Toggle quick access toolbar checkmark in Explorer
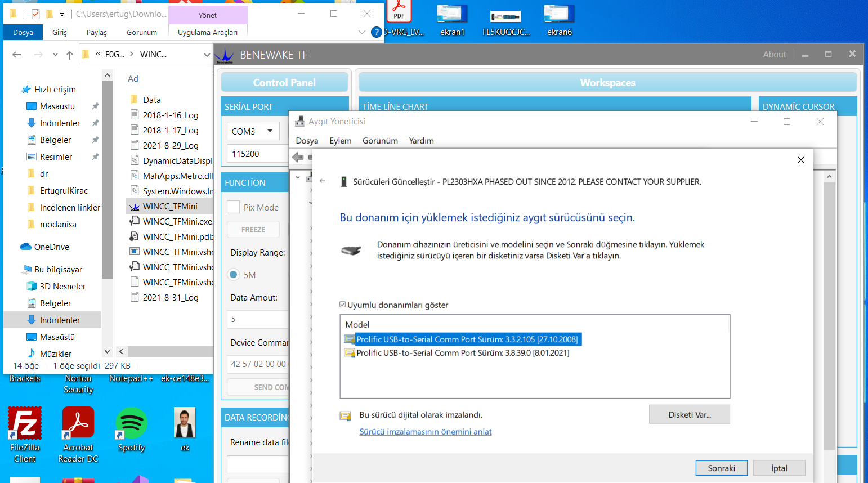Screen dimensions: 868x483 (35, 14)
